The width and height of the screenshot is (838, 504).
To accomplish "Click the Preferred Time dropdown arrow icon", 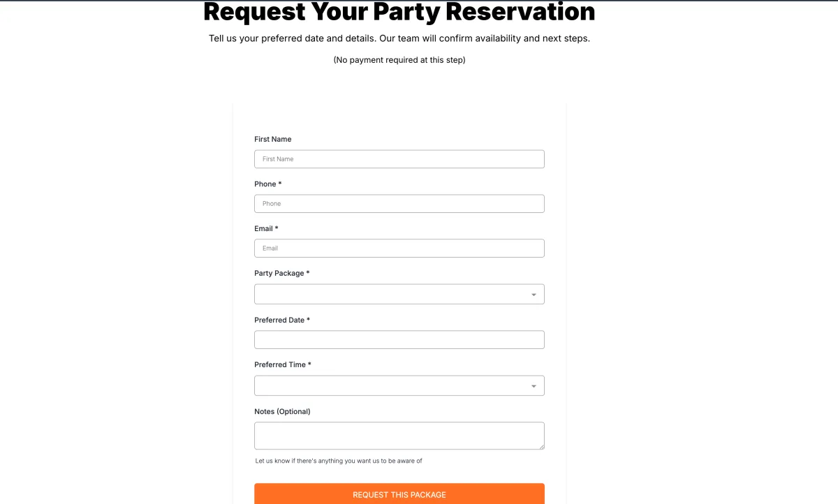I will tap(534, 386).
